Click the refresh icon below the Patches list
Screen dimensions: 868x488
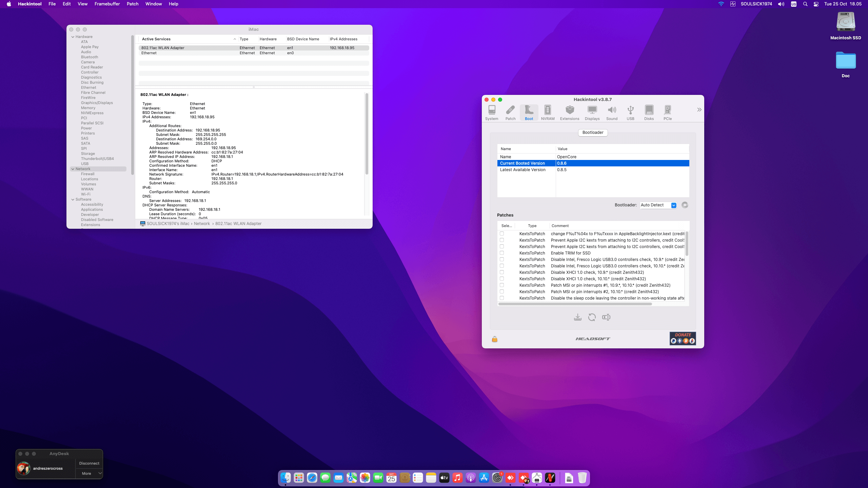coord(592,317)
